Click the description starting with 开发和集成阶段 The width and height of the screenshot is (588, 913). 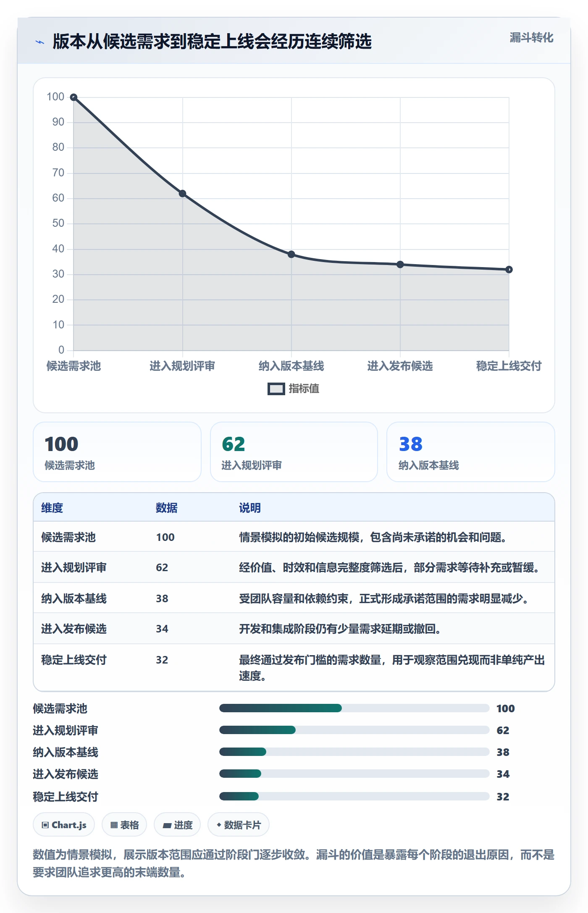click(340, 629)
